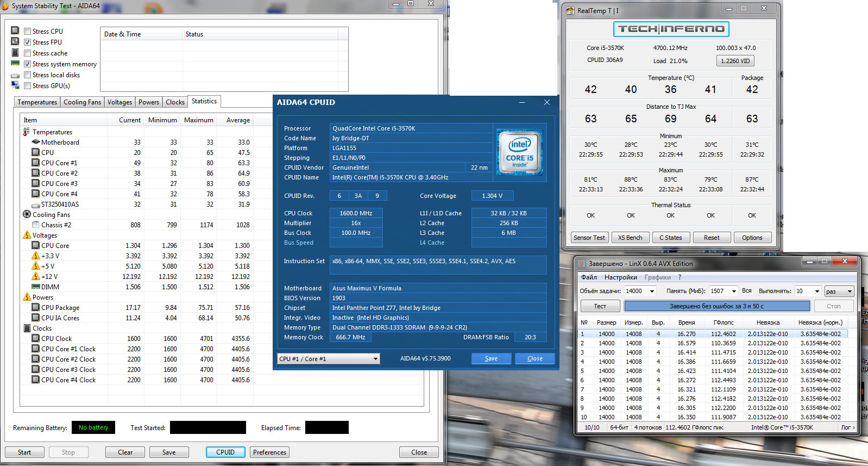Open AIDA64 Preferences
868x466 pixels.
[269, 452]
